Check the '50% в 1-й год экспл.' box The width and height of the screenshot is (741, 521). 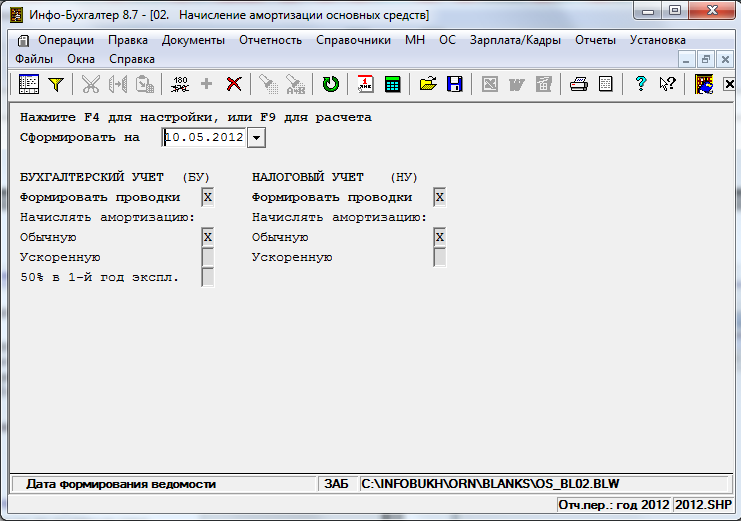pos(208,277)
